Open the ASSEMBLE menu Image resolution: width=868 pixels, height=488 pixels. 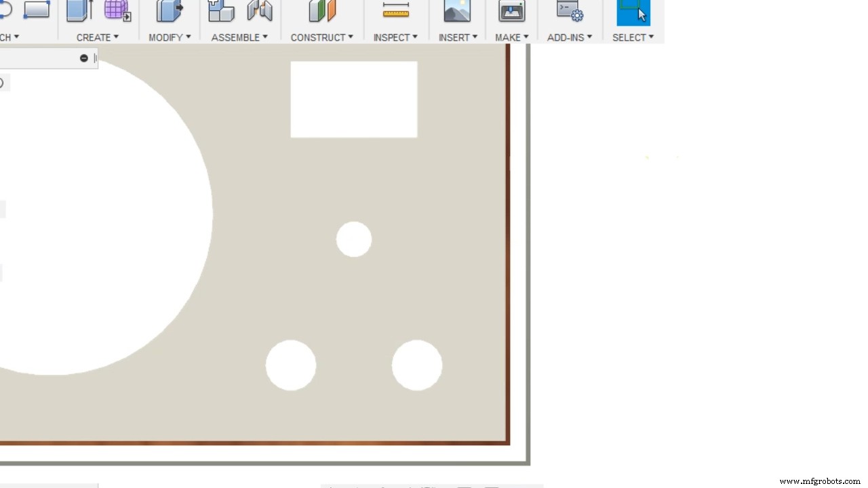[x=239, y=37]
